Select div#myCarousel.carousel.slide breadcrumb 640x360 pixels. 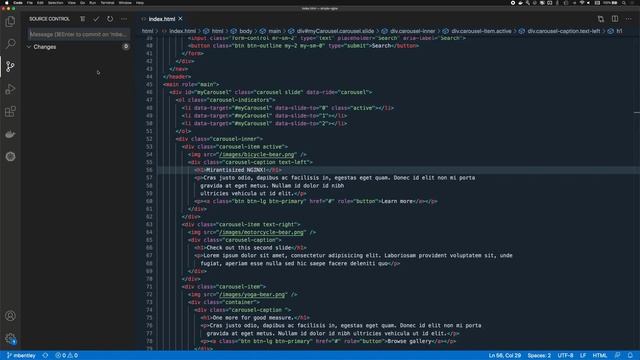[x=335, y=31]
